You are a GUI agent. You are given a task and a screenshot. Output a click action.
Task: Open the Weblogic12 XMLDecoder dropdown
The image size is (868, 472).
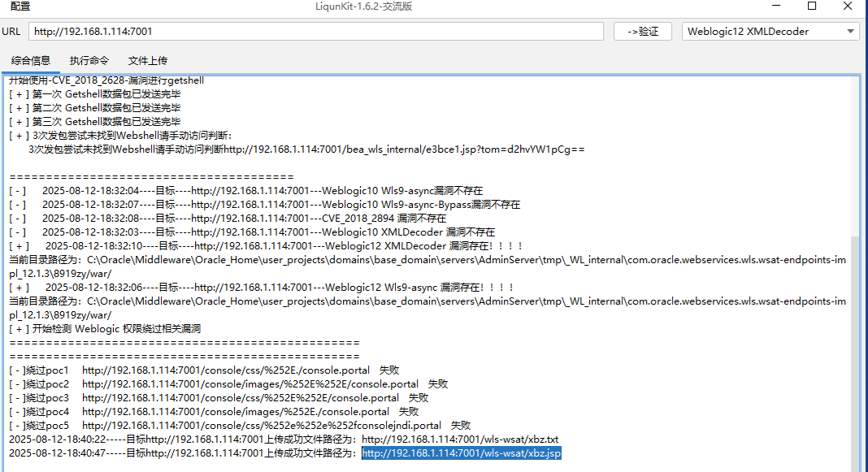coord(770,32)
